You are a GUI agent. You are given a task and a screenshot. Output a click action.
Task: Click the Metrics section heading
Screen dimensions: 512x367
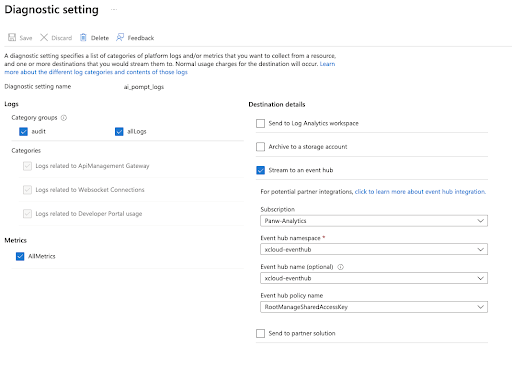[x=15, y=240]
